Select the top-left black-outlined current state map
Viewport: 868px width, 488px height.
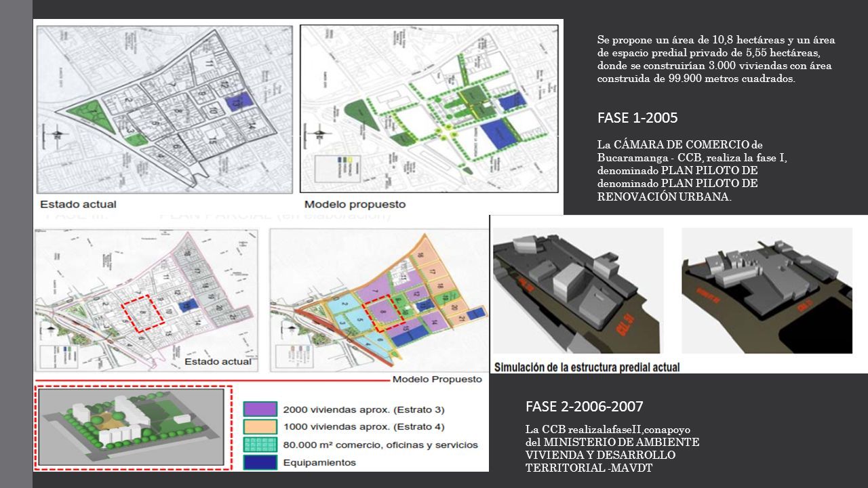pos(165,110)
